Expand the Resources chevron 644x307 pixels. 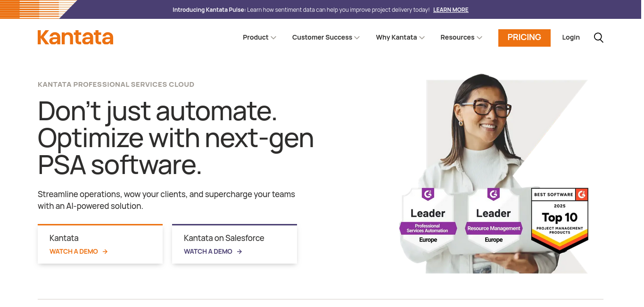coord(479,38)
